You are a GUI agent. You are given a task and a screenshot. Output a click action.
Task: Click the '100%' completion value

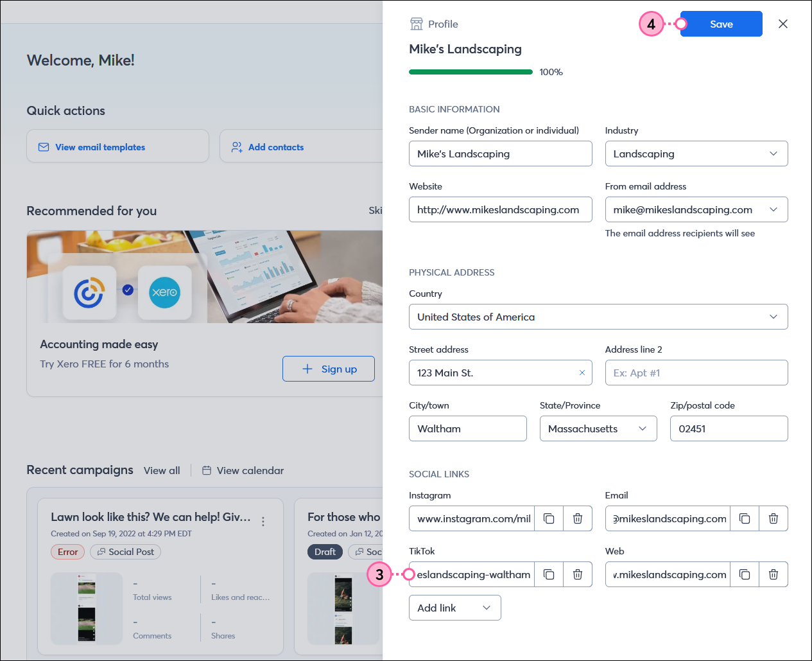[551, 72]
